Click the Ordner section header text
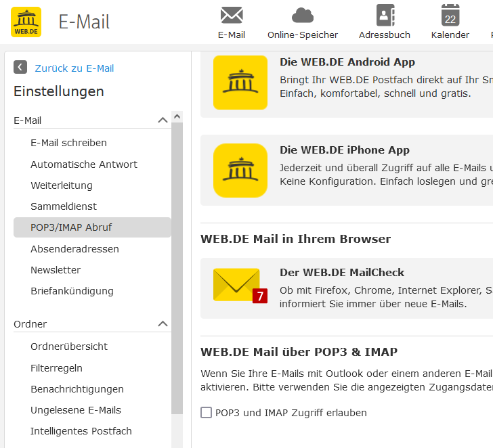Screen dimensions: 493x448 pyautogui.click(x=30, y=324)
